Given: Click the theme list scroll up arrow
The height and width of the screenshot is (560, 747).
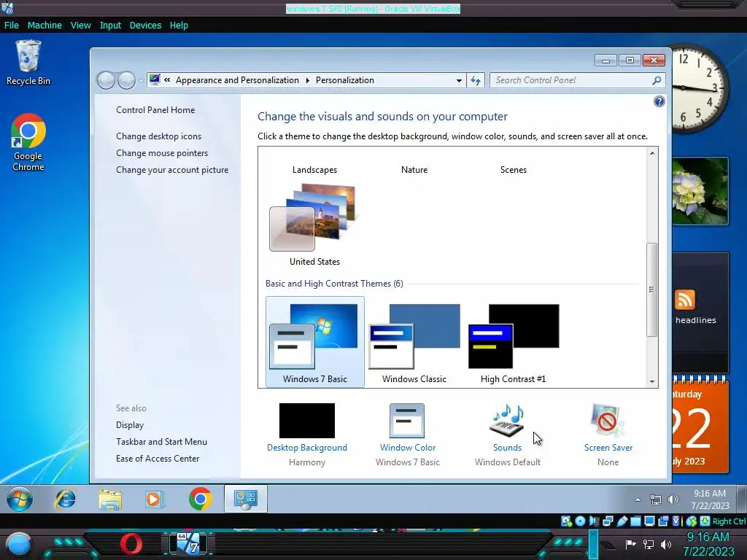Looking at the screenshot, I should tap(651, 153).
